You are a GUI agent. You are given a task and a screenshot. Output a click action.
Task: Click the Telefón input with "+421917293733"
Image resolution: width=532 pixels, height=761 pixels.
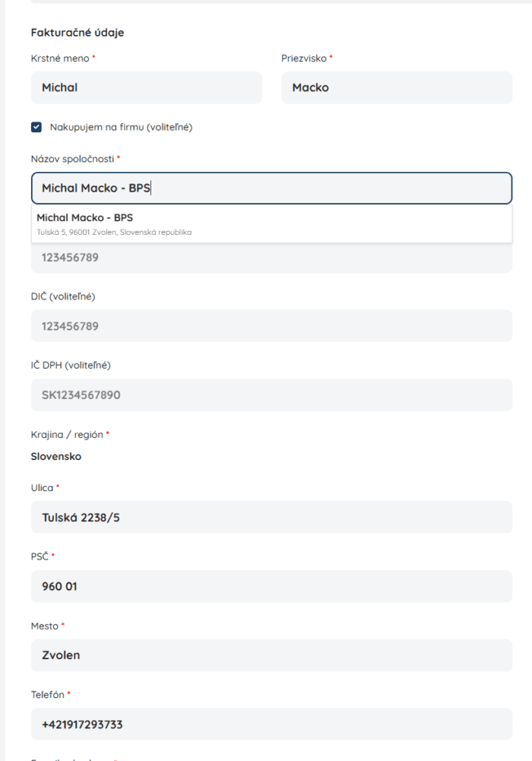271,724
